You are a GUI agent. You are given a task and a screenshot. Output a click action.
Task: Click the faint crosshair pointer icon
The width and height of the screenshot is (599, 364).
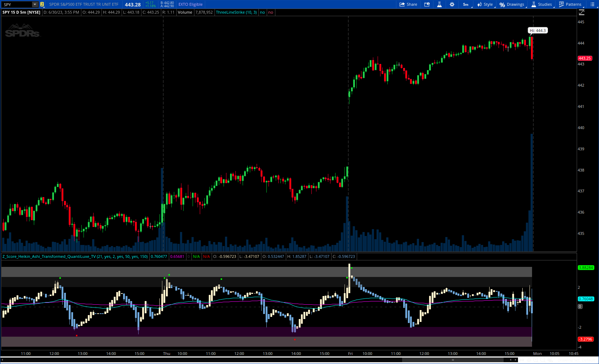pyautogui.click(x=529, y=360)
